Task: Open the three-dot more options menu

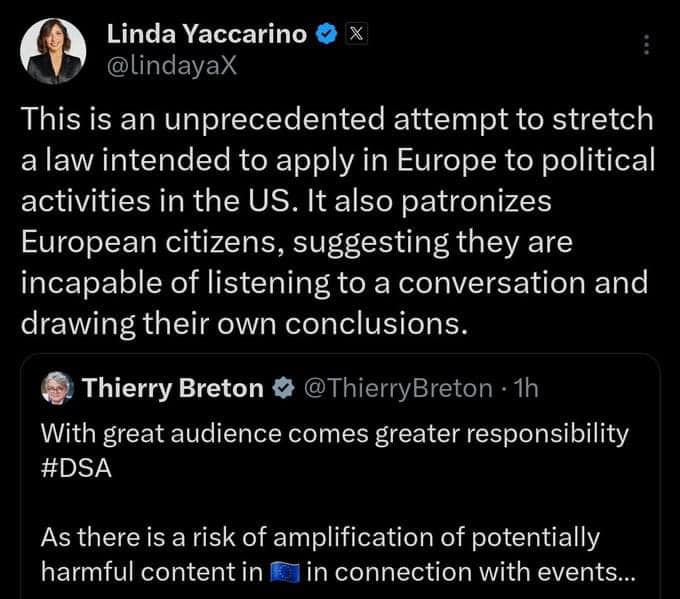Action: pyautogui.click(x=646, y=46)
